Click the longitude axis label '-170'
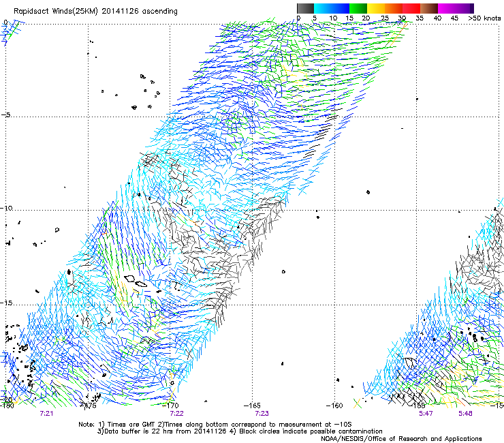The image size is (504, 443). (x=170, y=406)
